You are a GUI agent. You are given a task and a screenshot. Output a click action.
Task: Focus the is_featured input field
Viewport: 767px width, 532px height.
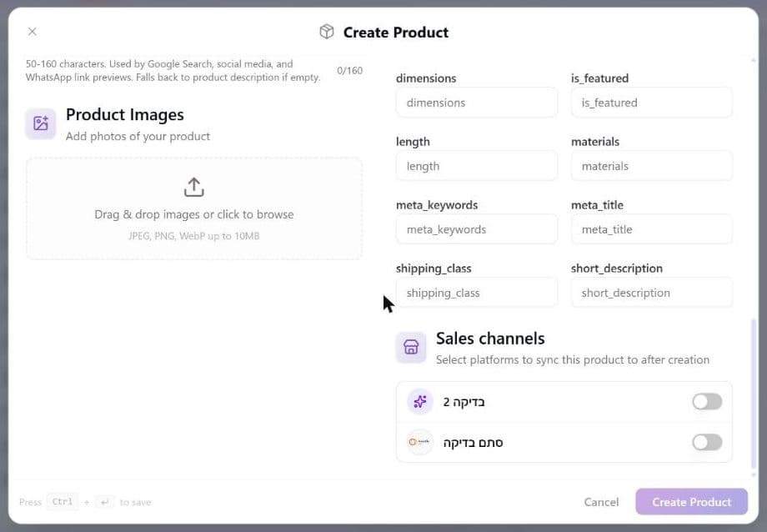click(x=652, y=103)
